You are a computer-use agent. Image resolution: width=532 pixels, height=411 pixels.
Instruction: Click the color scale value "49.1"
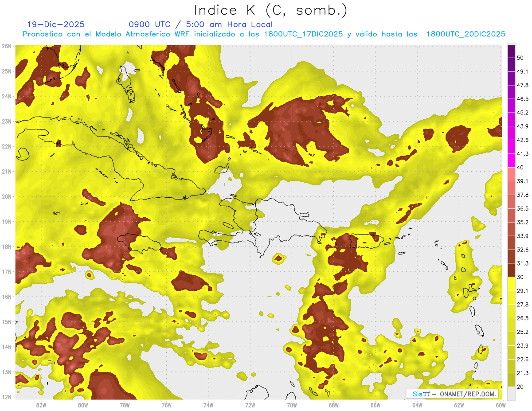[523, 72]
